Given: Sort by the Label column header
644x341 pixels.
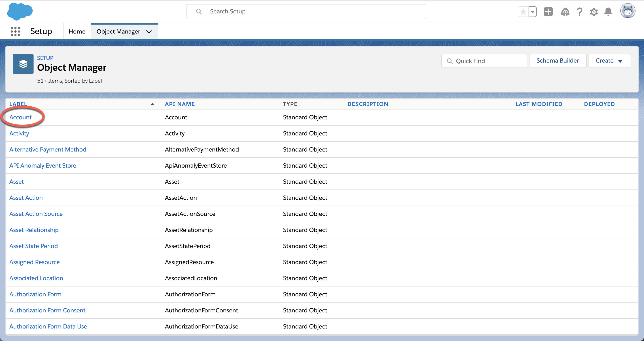Looking at the screenshot, I should point(18,104).
